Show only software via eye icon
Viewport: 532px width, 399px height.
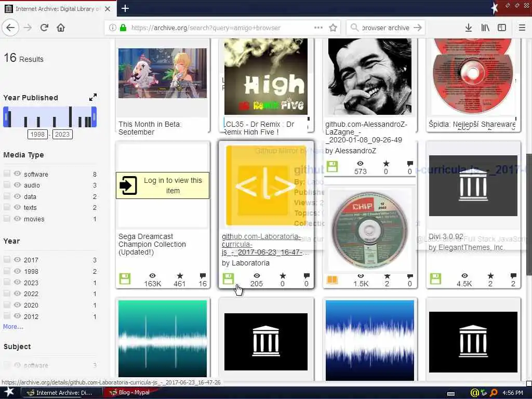pyautogui.click(x=17, y=174)
